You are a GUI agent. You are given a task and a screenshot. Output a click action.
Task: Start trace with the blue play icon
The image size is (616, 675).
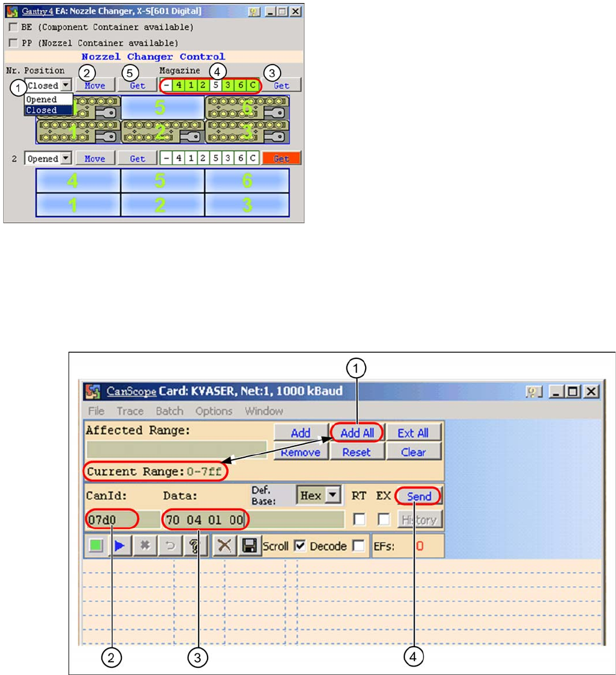click(119, 545)
